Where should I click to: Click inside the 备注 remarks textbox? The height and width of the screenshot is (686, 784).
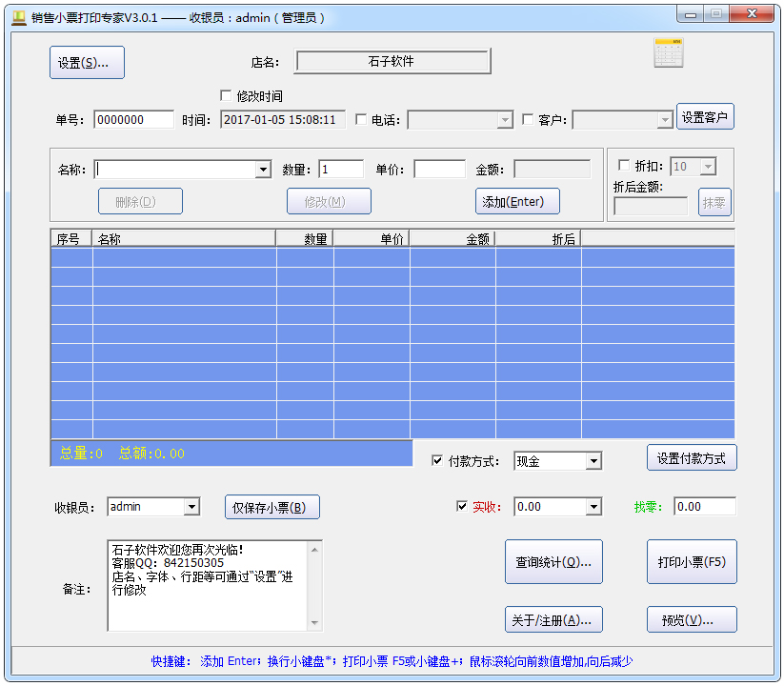click(x=208, y=586)
